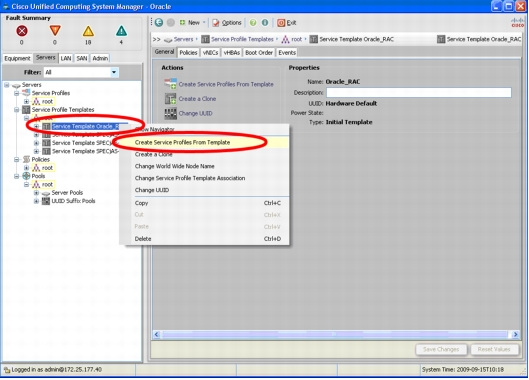The width and height of the screenshot is (529, 380).
Task: Expand the Server Pools node
Action: [x=36, y=193]
